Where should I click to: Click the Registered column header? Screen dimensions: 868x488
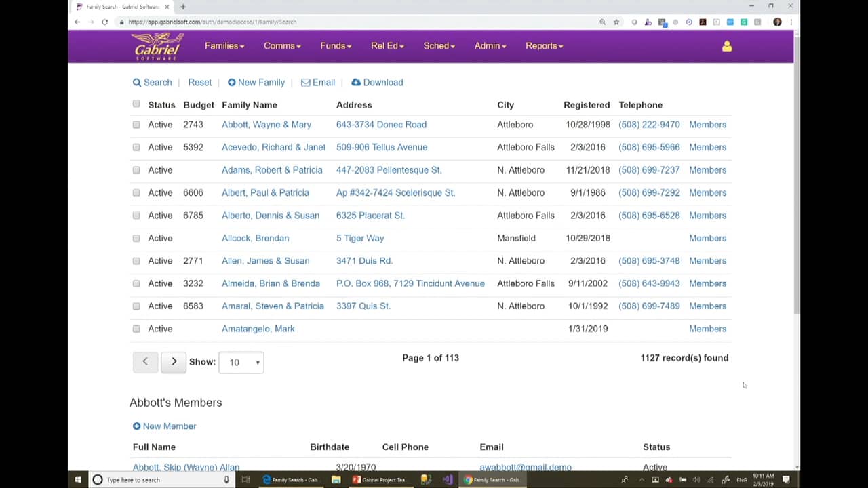[x=587, y=105]
